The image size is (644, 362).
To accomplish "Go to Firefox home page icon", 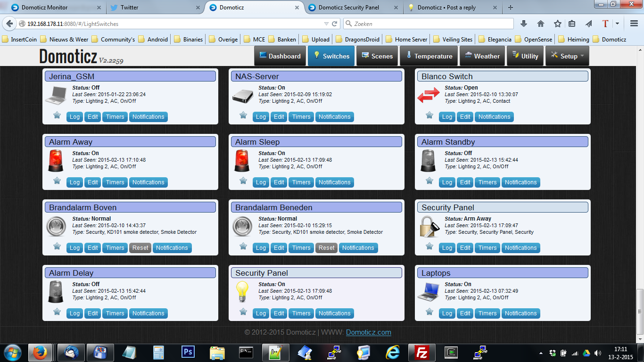I will click(x=541, y=24).
